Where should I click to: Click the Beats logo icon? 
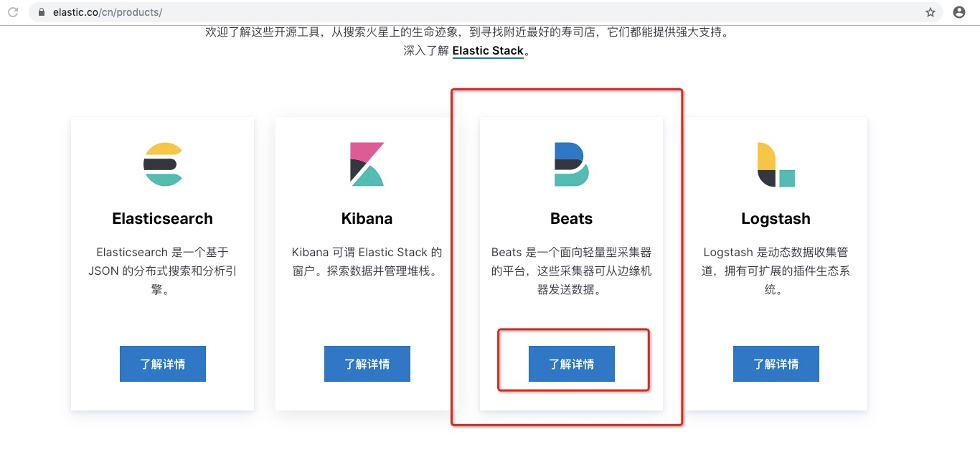571,164
